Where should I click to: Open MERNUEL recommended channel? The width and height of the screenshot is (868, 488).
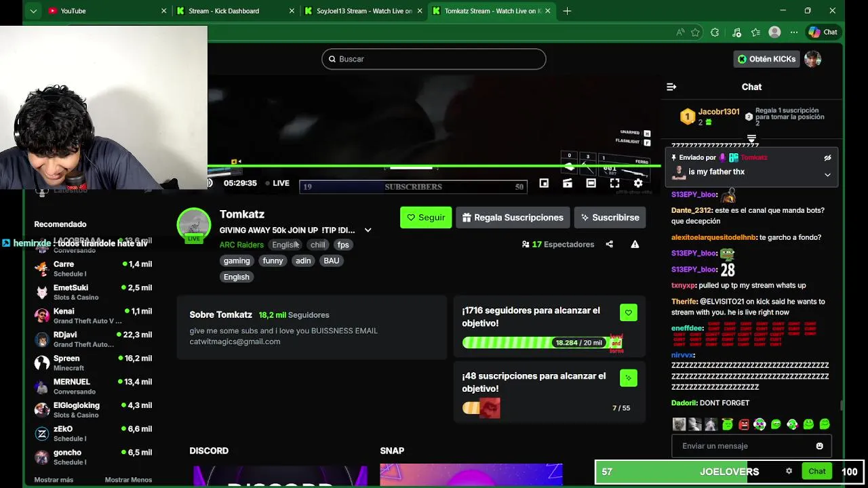93,386
